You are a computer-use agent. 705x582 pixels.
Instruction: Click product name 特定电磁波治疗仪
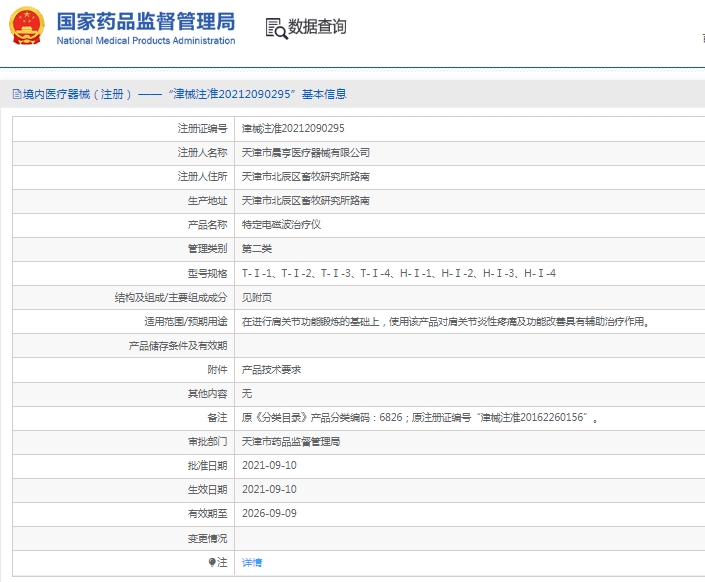(281, 224)
